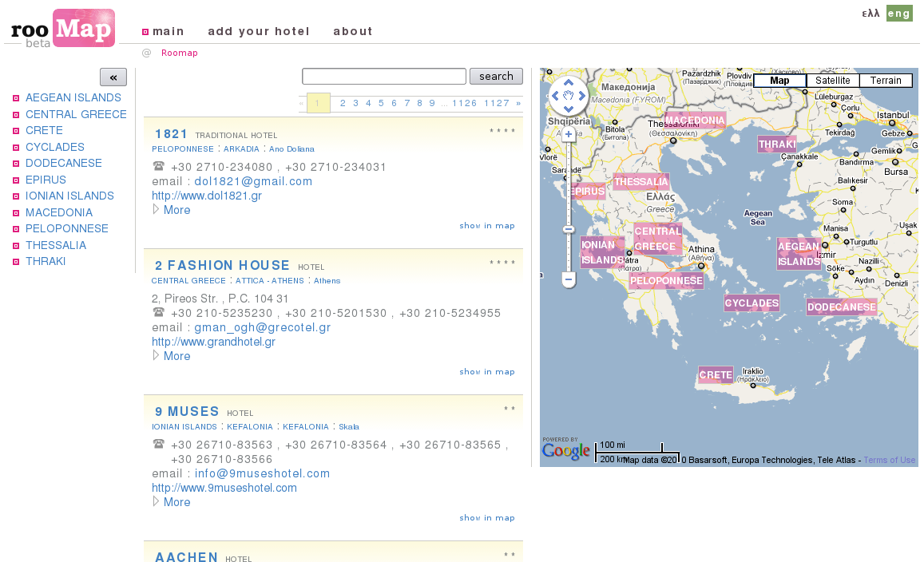
Task: Click the map zoom slider handle
Action: tap(568, 229)
